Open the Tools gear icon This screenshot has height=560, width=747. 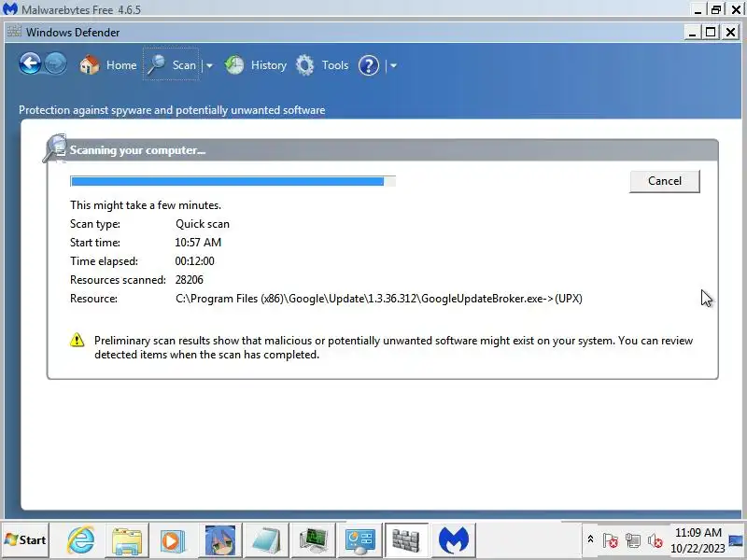pyautogui.click(x=305, y=65)
